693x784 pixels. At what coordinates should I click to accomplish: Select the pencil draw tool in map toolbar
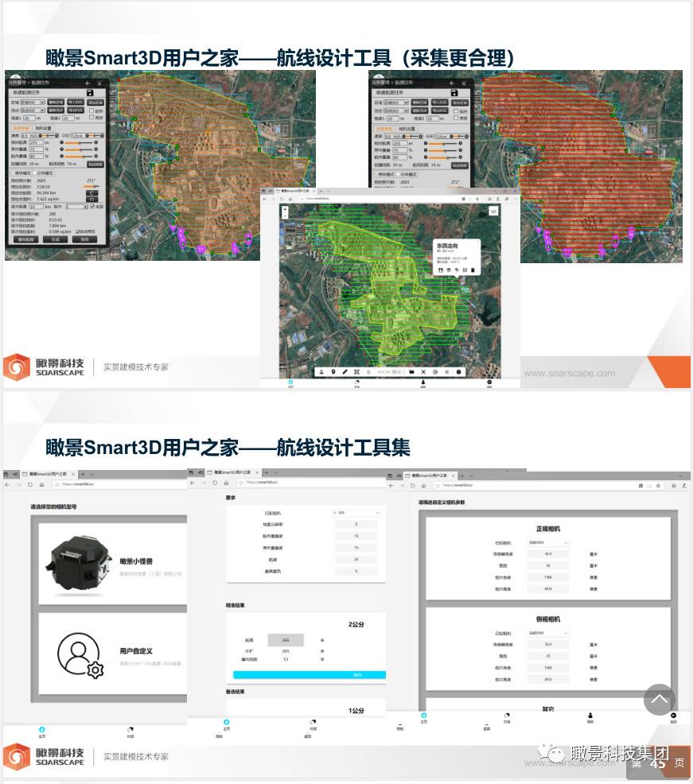345,372
